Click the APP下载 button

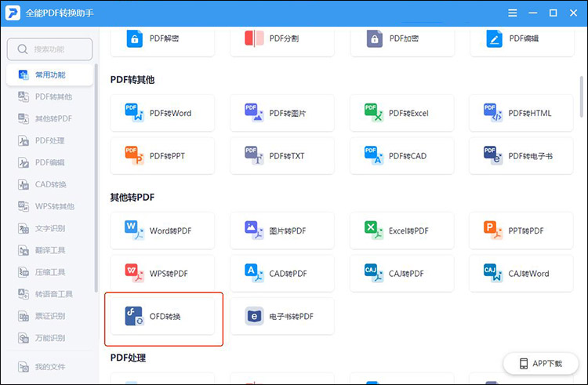(x=540, y=363)
